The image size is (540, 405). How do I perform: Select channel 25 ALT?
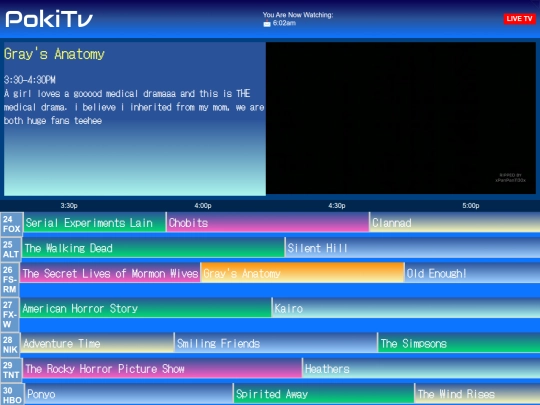click(x=11, y=249)
